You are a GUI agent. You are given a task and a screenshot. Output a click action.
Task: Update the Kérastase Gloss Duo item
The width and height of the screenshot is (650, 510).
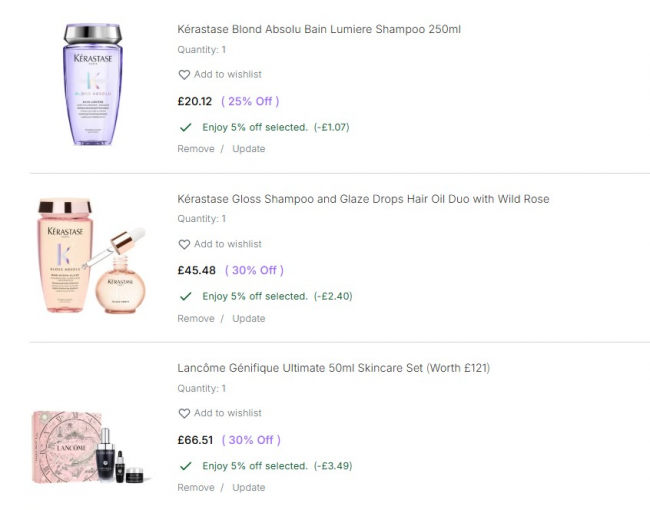tap(249, 319)
